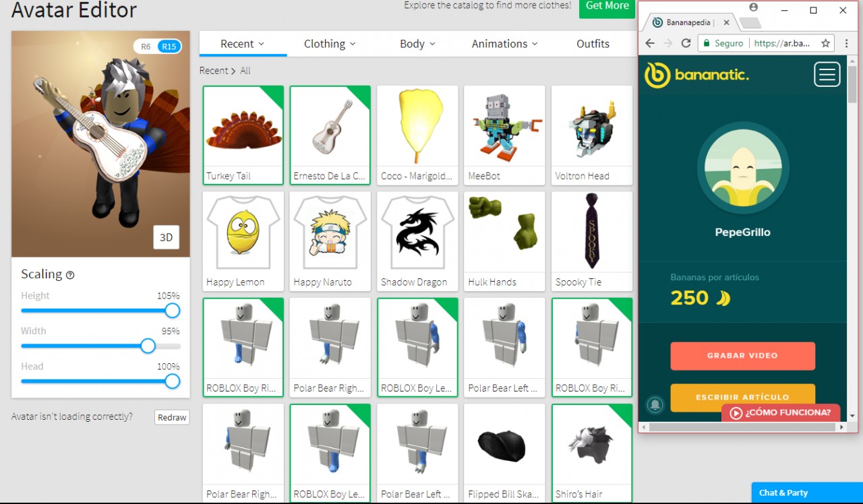Click the bananatic logo

click(x=696, y=75)
